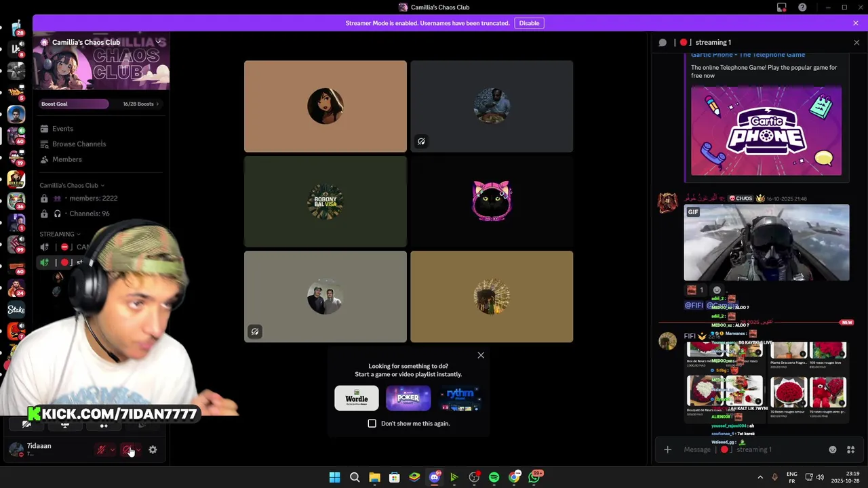Viewport: 868px width, 488px height.
Task: Open taskbar Search
Action: point(355,477)
